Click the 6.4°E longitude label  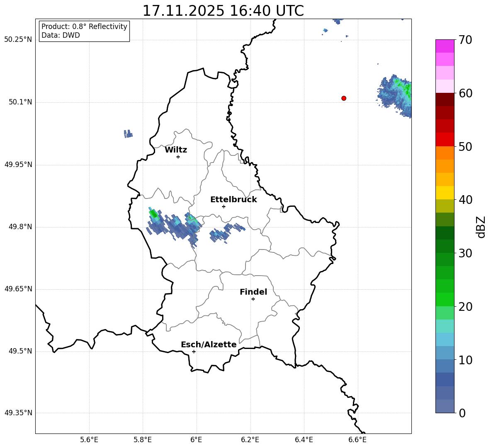(304, 440)
